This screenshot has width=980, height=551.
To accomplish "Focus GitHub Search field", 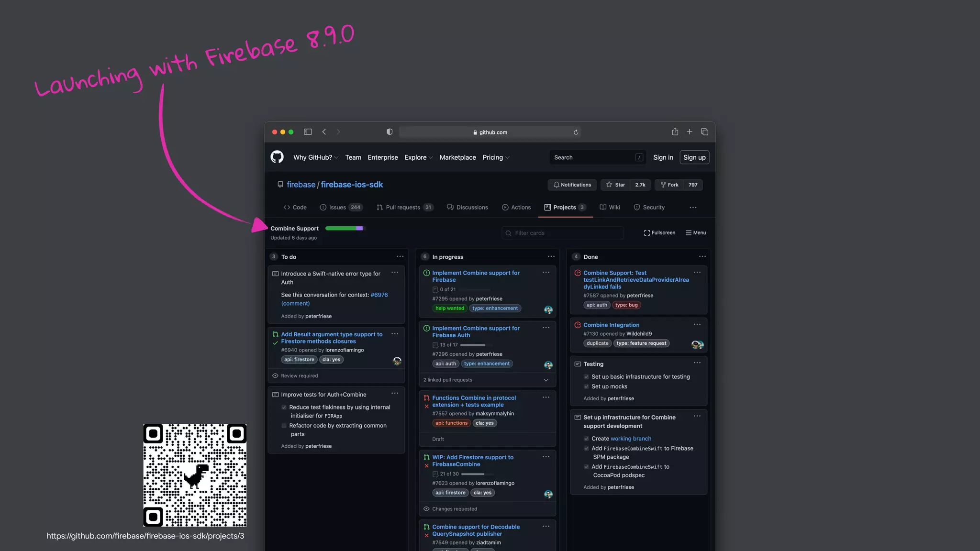I will pos(598,157).
